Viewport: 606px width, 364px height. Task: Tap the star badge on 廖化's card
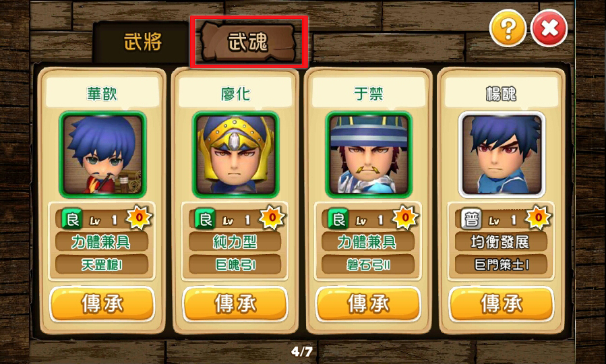click(x=272, y=218)
